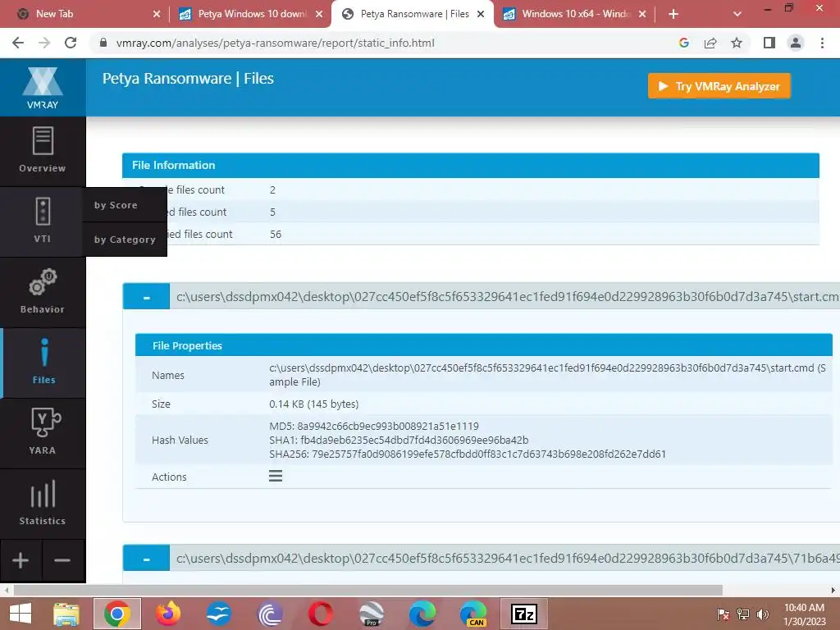
Task: Open a new browser tab
Action: 673,14
